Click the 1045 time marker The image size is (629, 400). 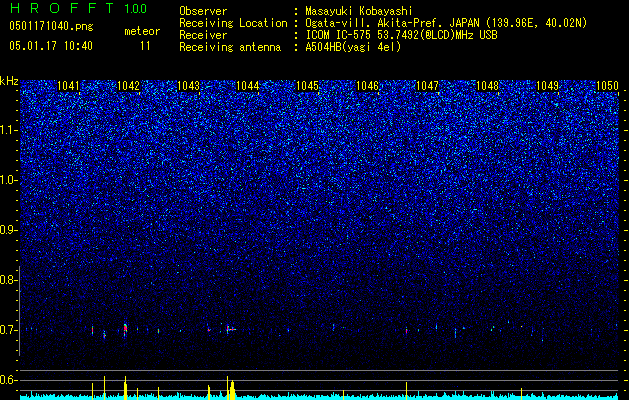tap(307, 86)
